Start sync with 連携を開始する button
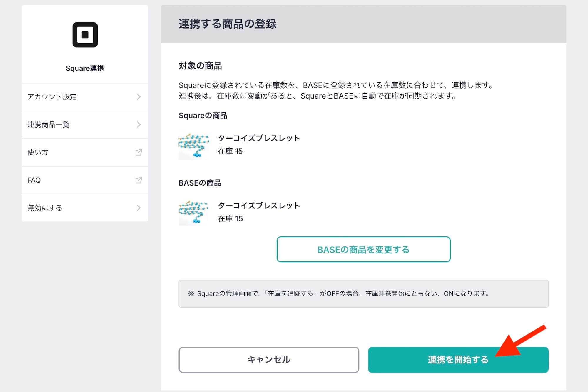Image resolution: width=588 pixels, height=392 pixels. pyautogui.click(x=458, y=360)
